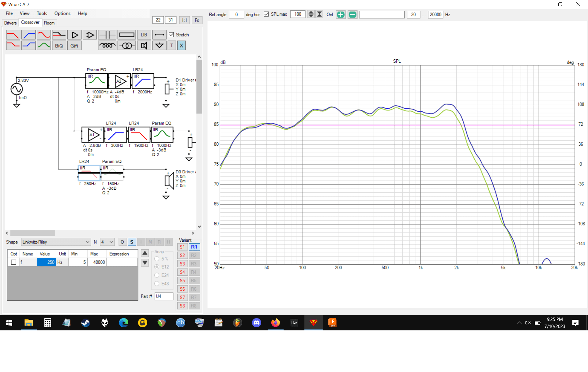Viewport: 588px width, 372px height.
Task: Move parameter down with down arrow
Action: (x=145, y=262)
